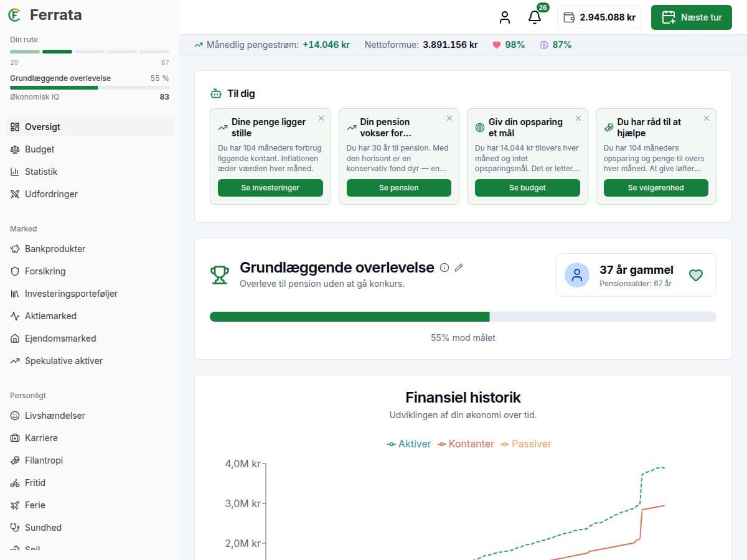747x560 pixels.
Task: Go to Bankprodukter page
Action: pos(90,249)
